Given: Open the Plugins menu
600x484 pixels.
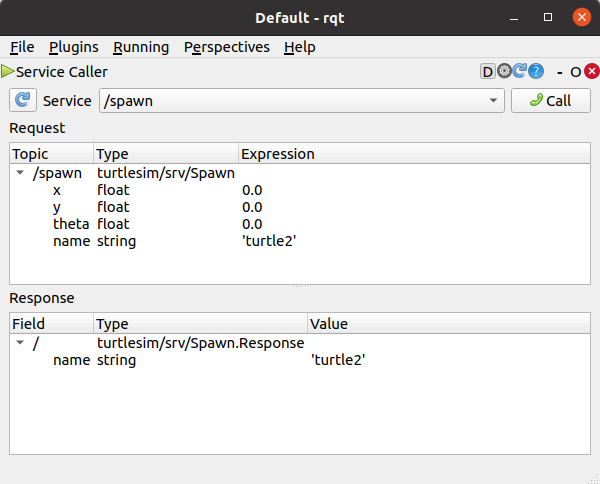Looking at the screenshot, I should coord(73,47).
